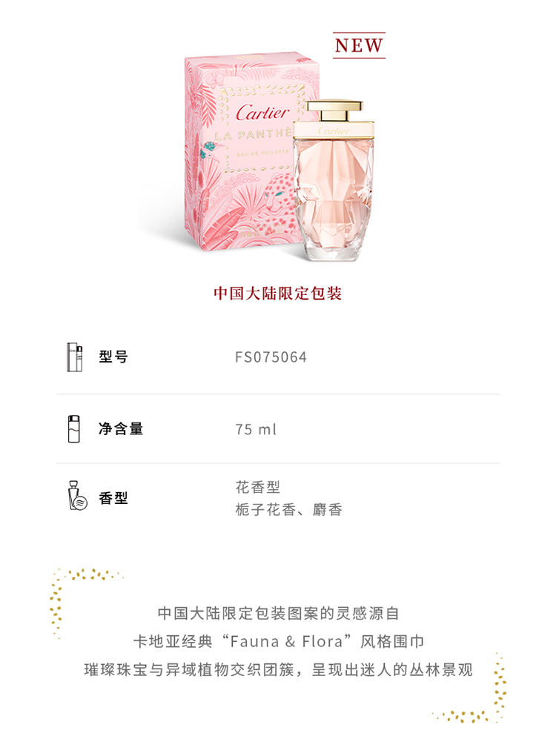Click the 花香型 fragrance text

(x=257, y=487)
